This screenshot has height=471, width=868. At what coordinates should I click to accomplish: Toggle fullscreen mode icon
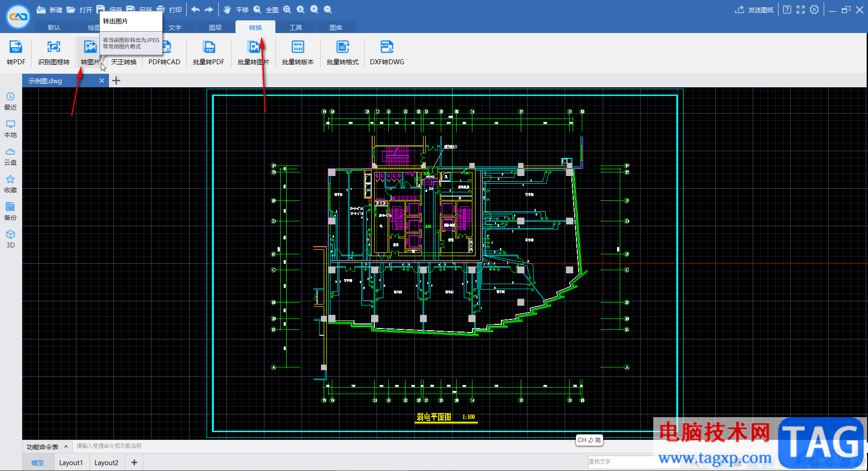[x=801, y=10]
